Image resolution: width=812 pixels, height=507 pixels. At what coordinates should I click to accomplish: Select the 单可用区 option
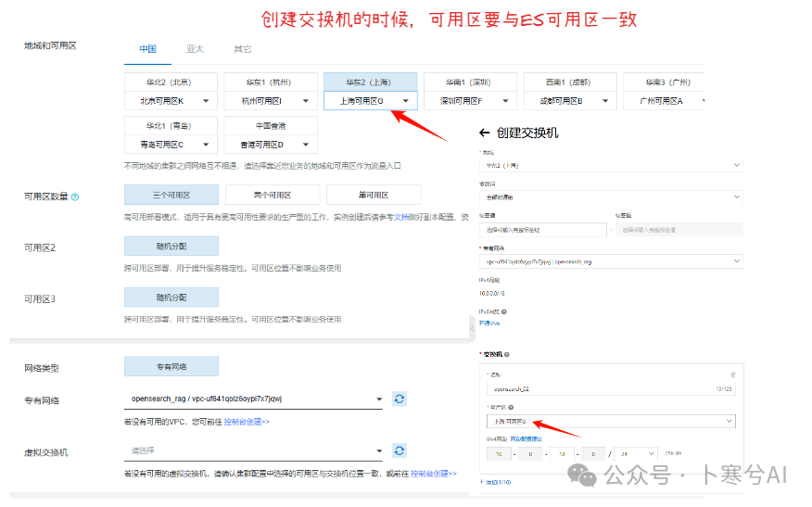(373, 195)
